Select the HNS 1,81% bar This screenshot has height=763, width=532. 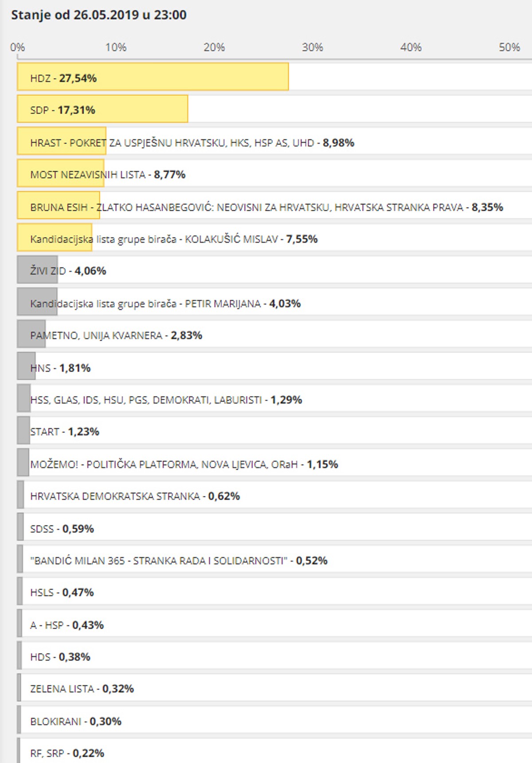(27, 366)
